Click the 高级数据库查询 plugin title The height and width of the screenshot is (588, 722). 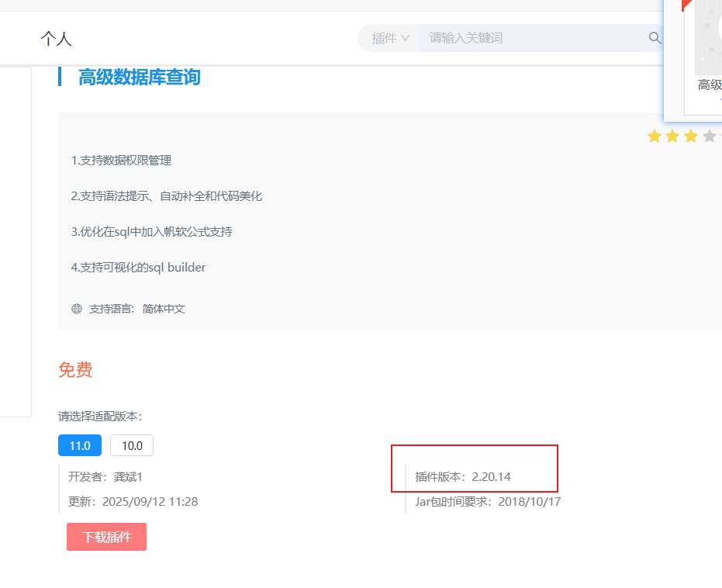coord(140,77)
